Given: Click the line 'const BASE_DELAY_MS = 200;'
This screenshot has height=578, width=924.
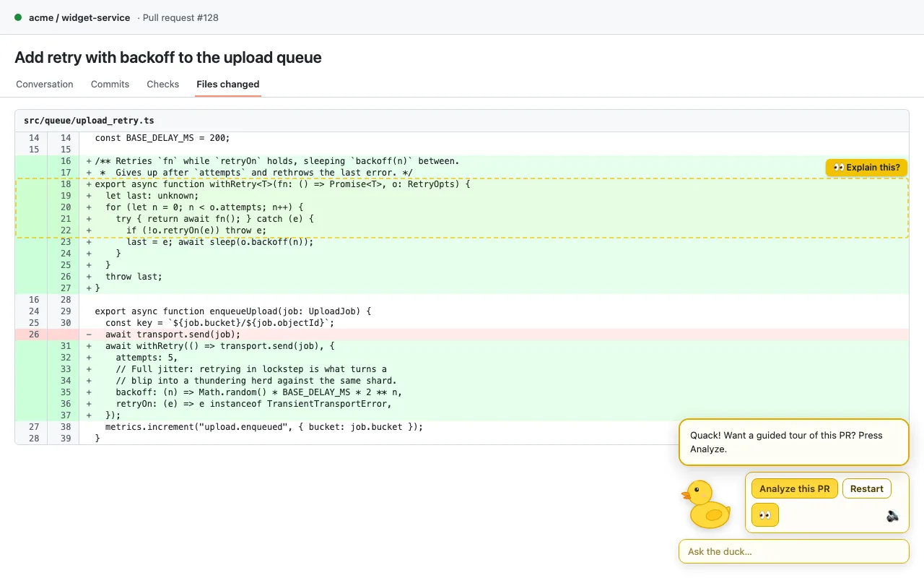Looking at the screenshot, I should [x=461, y=138].
